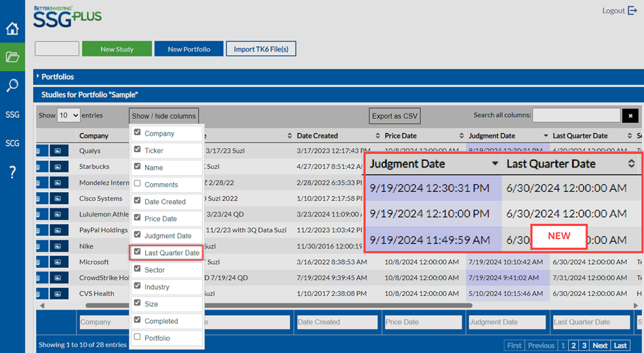Uncheck the Name column checkbox

click(x=137, y=166)
